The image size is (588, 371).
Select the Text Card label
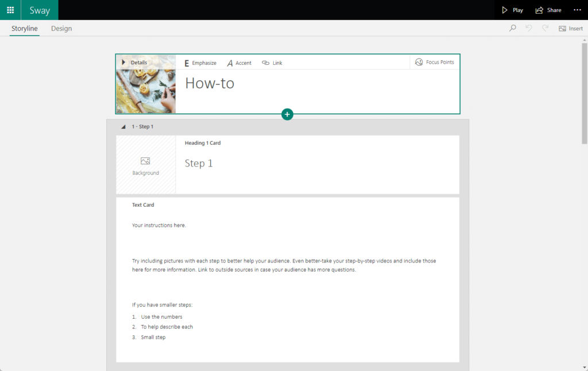[x=143, y=205]
